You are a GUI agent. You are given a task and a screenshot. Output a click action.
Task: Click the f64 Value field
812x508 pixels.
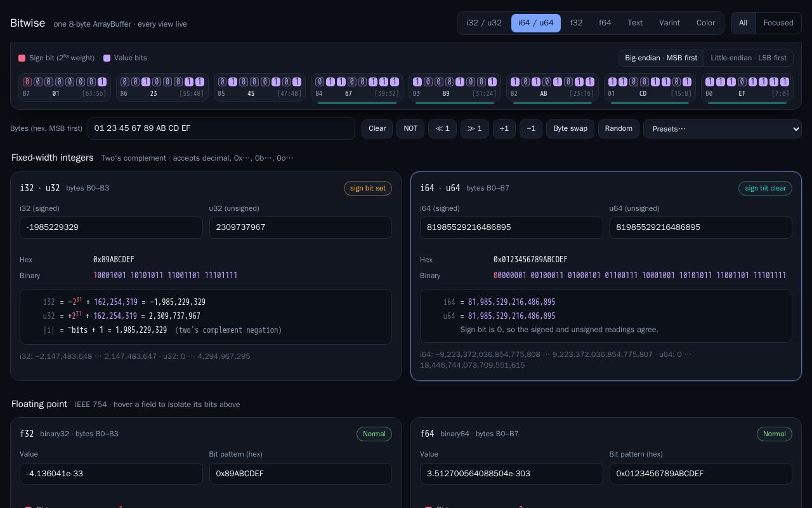pos(511,474)
